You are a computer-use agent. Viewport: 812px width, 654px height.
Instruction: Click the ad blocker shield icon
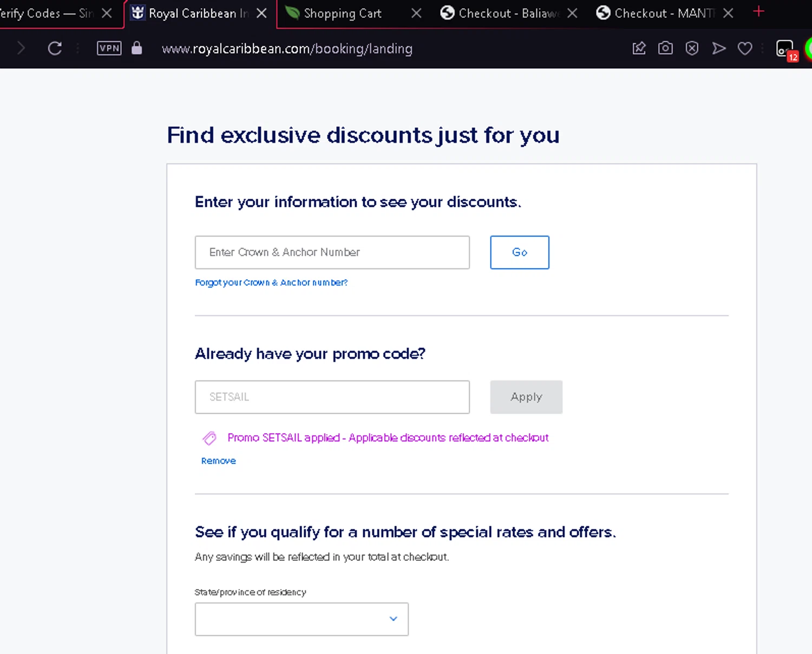coord(692,49)
